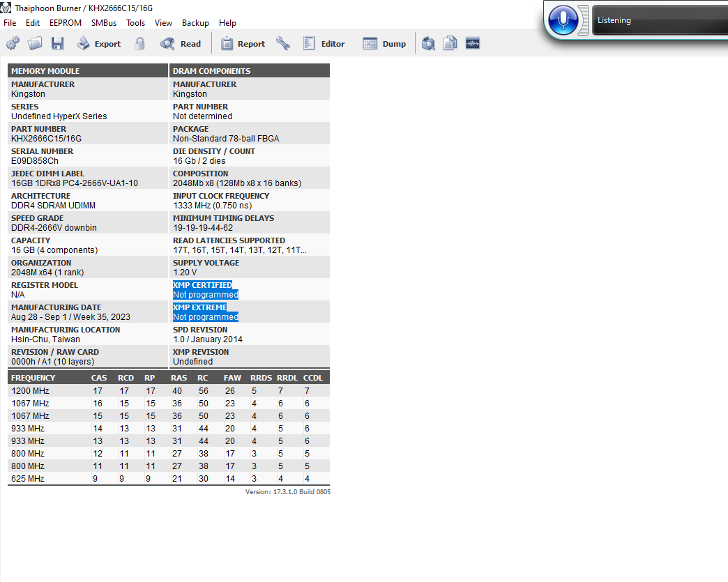Viewport: 728px width, 582px height.
Task: Click package Non-Standard 78-ball FBGA
Action: 226,139
